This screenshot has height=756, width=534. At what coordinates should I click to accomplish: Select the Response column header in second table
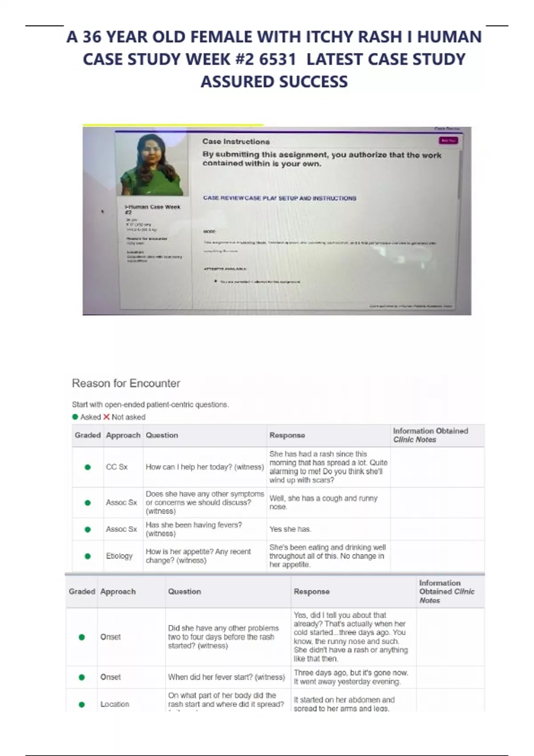pyautogui.click(x=311, y=591)
